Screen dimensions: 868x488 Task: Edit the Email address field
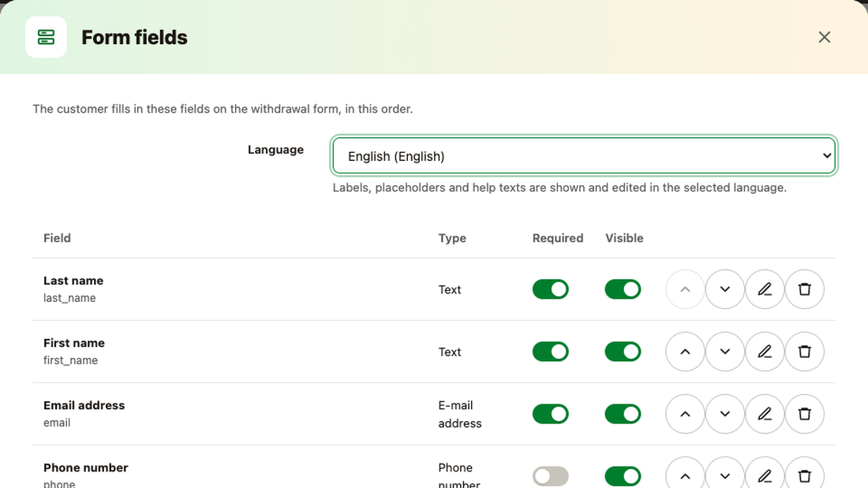coord(765,414)
